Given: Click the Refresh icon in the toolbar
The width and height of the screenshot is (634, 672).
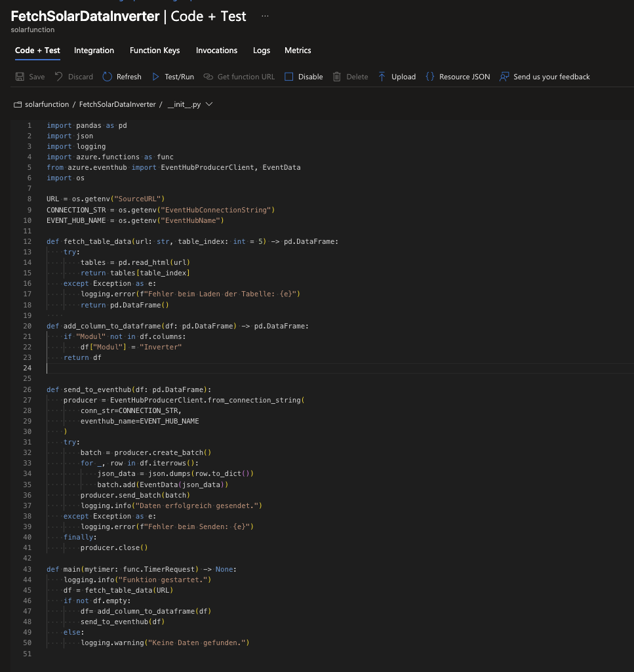Looking at the screenshot, I should [x=108, y=77].
